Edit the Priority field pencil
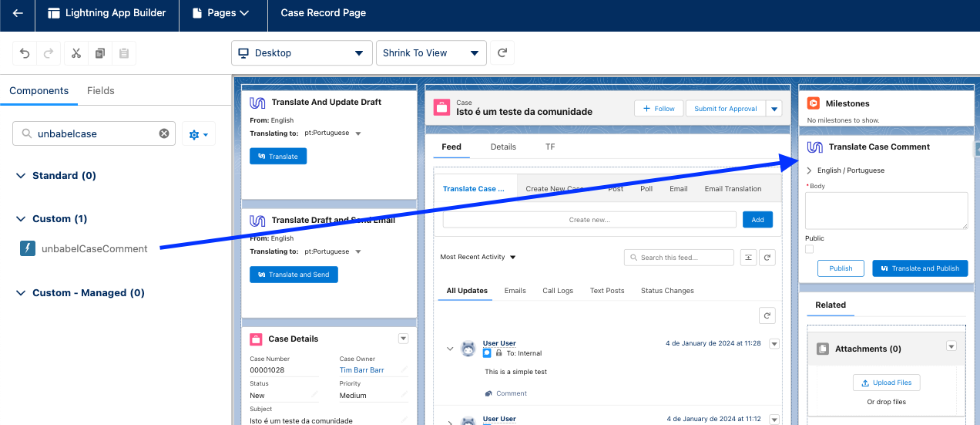 [404, 395]
